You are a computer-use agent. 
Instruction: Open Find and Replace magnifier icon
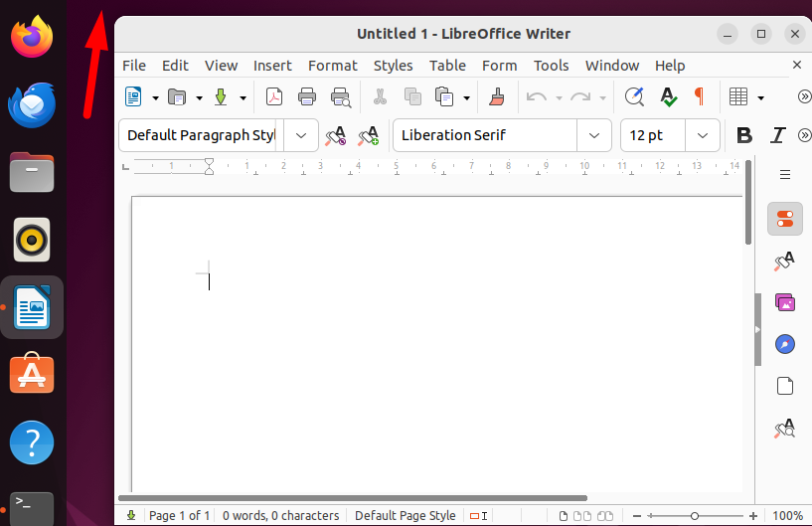tap(634, 96)
